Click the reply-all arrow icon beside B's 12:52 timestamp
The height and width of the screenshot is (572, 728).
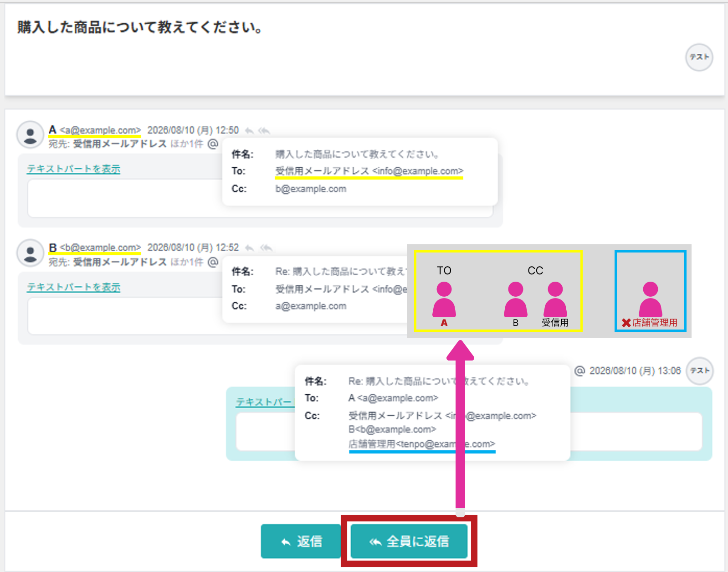(266, 248)
